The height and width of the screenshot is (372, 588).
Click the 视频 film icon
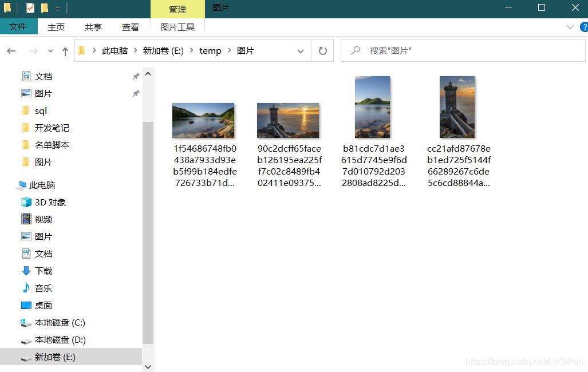pos(26,219)
